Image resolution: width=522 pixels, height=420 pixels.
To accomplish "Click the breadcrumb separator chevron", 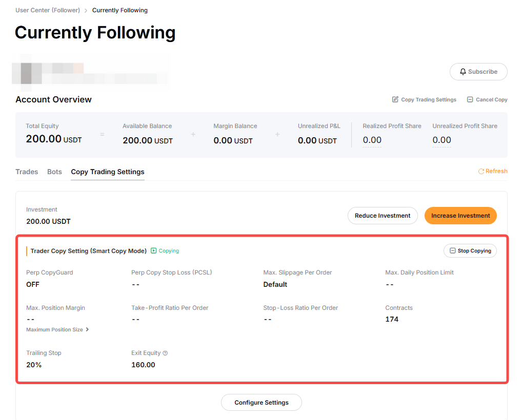I will [x=86, y=11].
